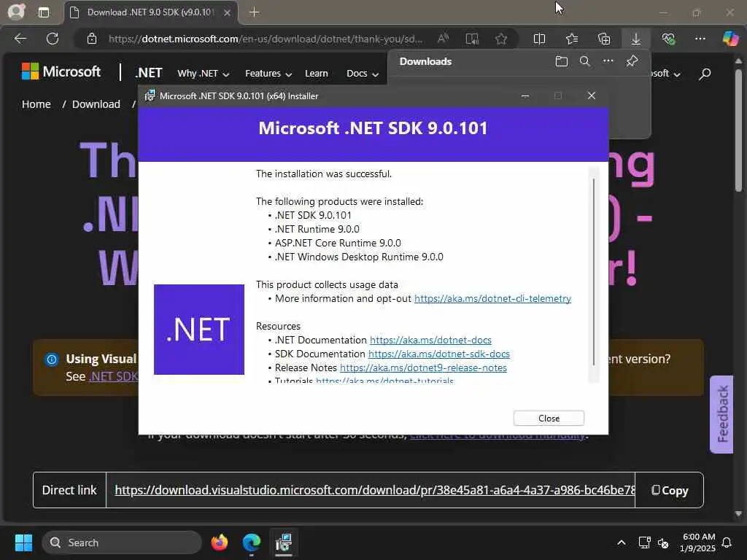747x560 pixels.
Task: Open the Copilot icon in Edge
Action: (730, 39)
